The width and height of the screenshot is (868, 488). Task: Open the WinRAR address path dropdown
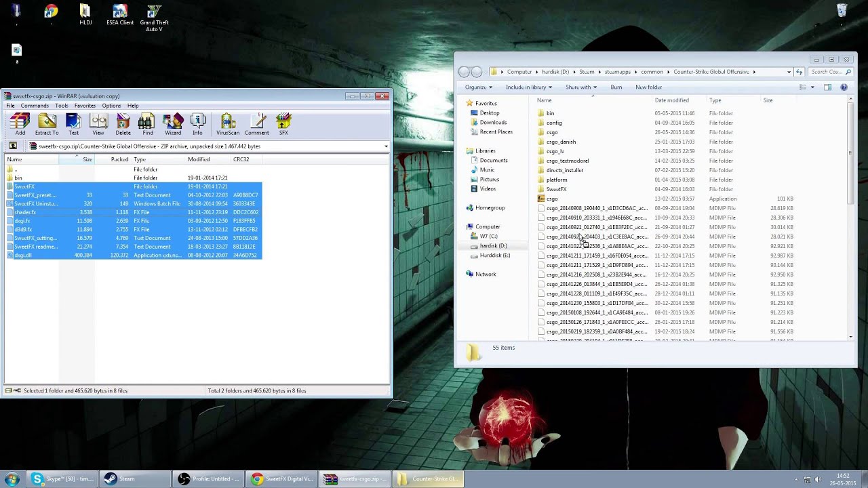click(x=386, y=146)
